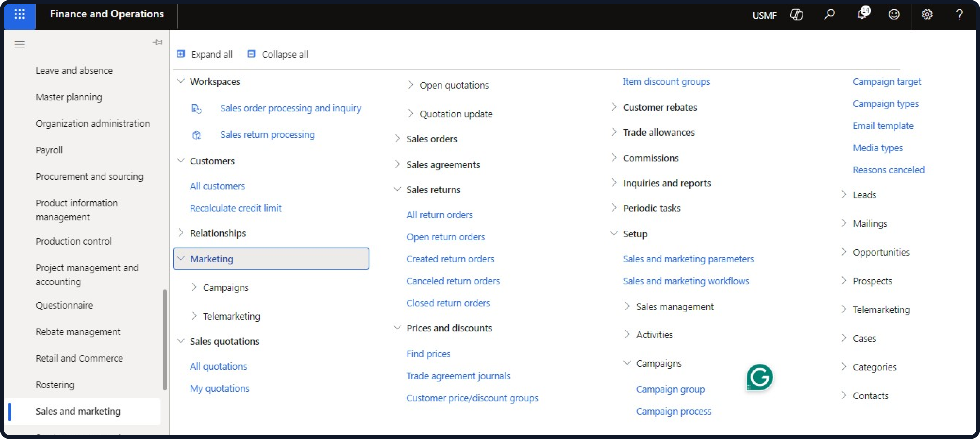Expand the Opportunities group
This screenshot has height=439, width=980.
tap(844, 252)
